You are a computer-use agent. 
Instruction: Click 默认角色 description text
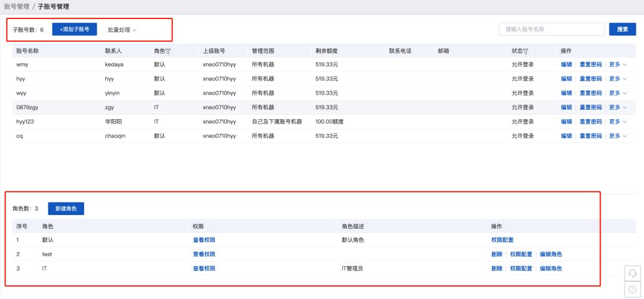tap(352, 240)
